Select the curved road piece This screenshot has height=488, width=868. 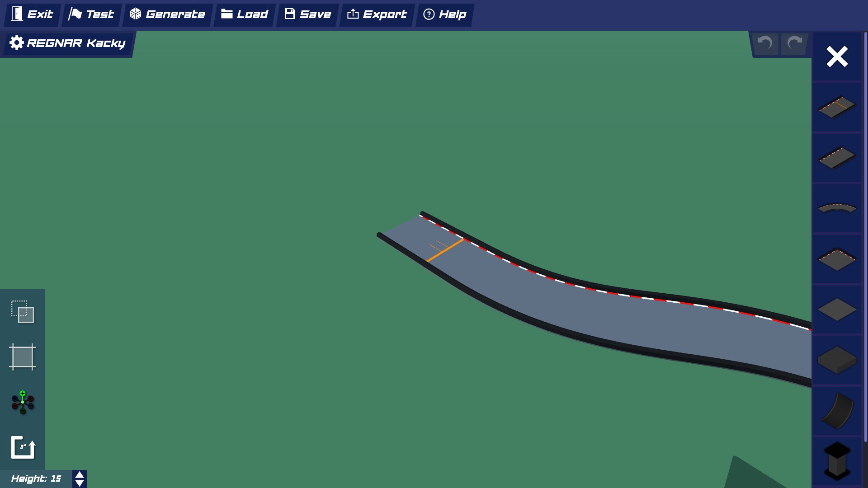tap(837, 208)
